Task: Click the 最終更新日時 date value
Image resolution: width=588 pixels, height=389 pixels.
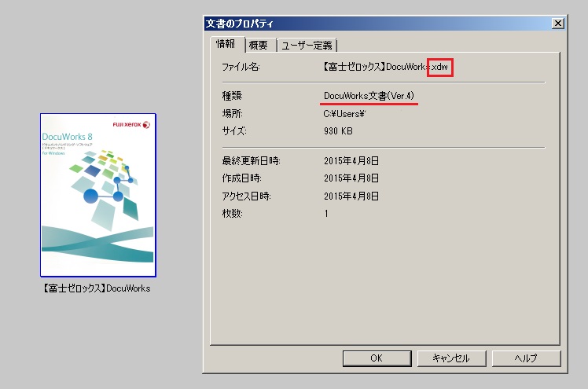Action: [351, 161]
